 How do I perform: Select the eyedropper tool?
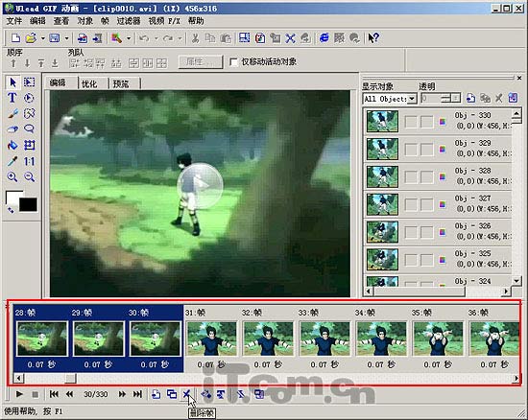pos(12,161)
